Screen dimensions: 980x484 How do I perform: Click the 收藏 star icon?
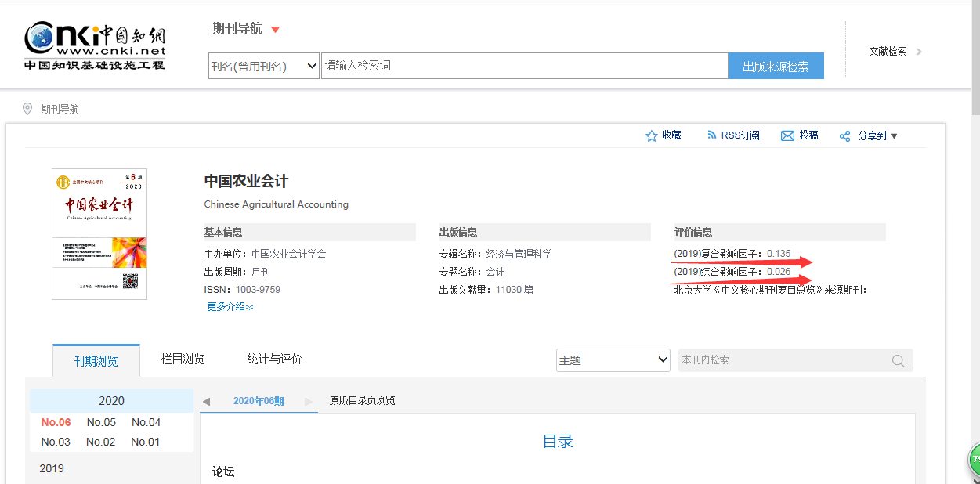[x=651, y=135]
